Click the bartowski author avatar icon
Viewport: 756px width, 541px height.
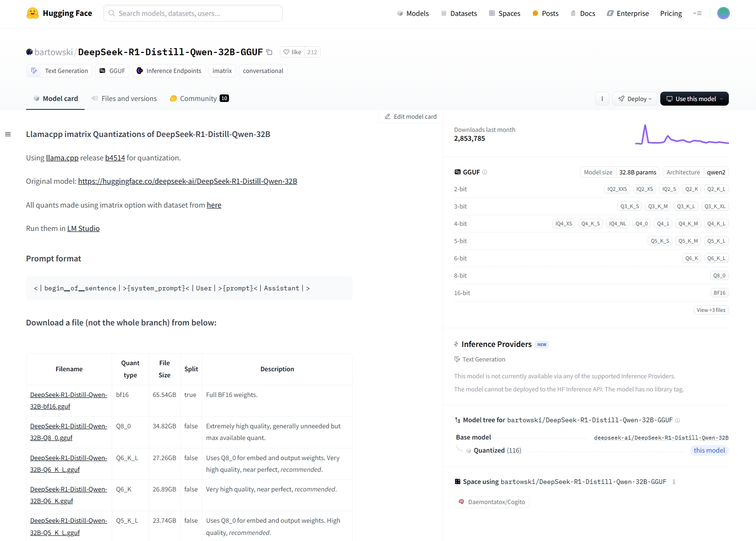point(29,52)
